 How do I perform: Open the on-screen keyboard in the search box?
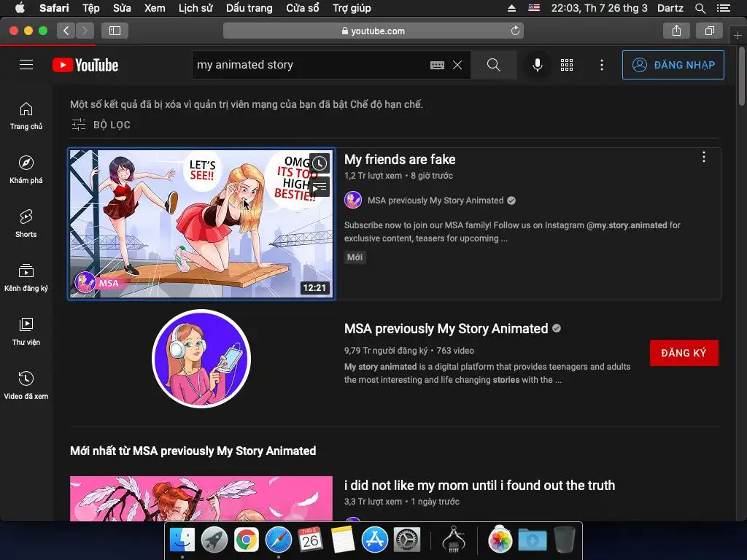pos(437,65)
